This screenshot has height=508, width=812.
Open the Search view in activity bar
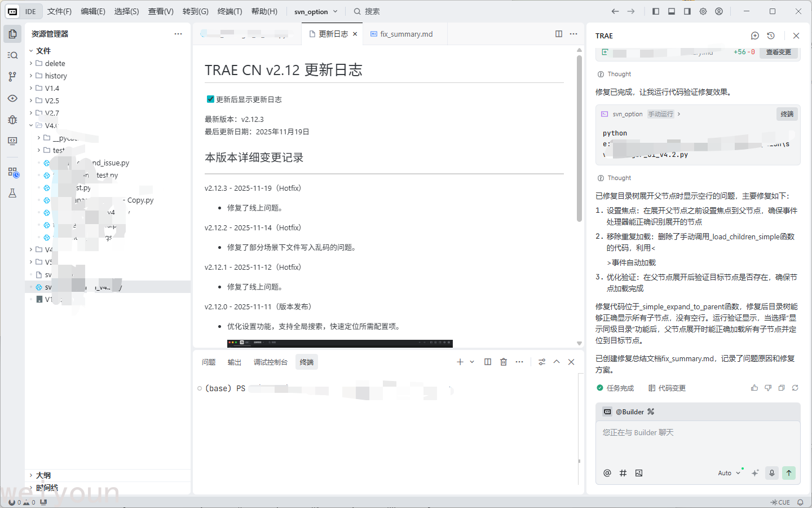(x=12, y=55)
